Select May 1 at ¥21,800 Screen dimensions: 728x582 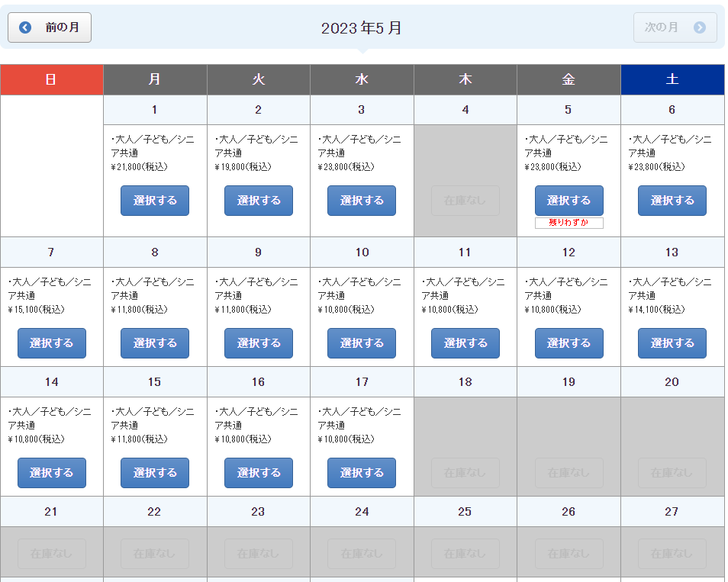coord(155,201)
